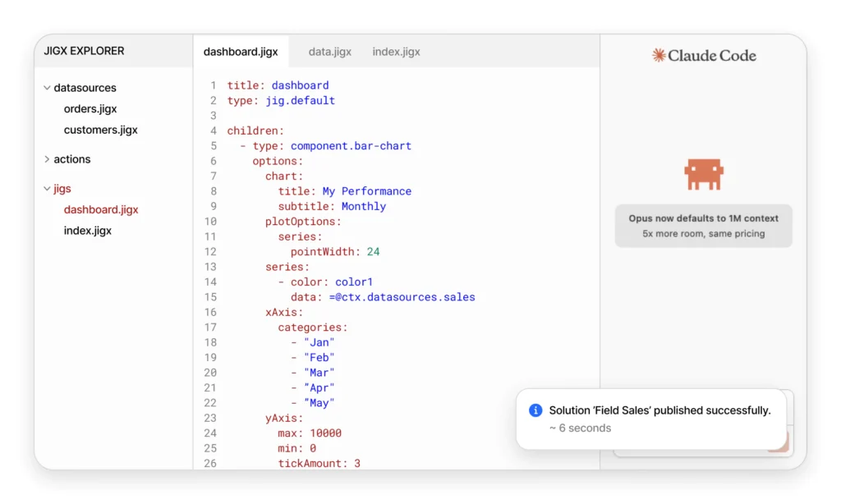Switch to the index.jigx editor tab
841x504 pixels.
tap(396, 52)
